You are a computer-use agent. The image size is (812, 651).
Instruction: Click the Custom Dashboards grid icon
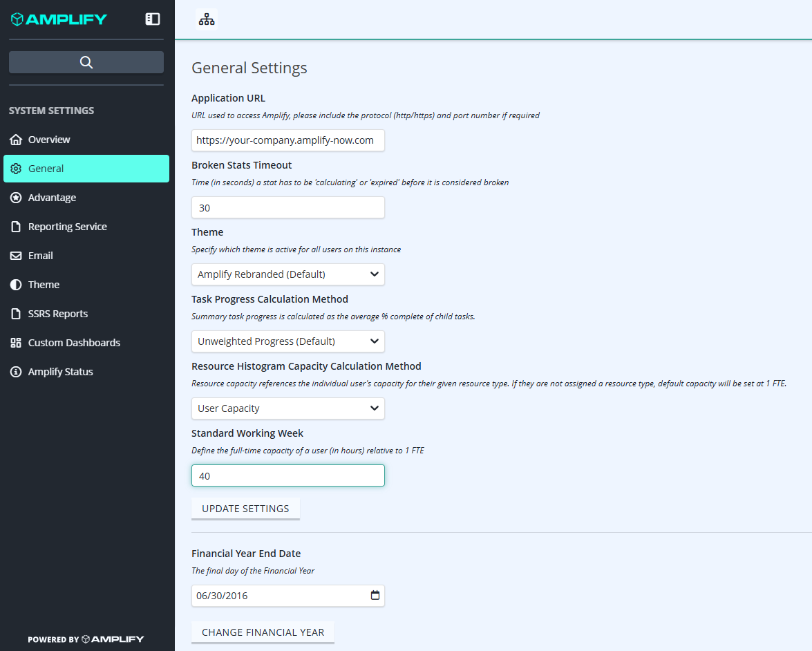click(x=16, y=342)
